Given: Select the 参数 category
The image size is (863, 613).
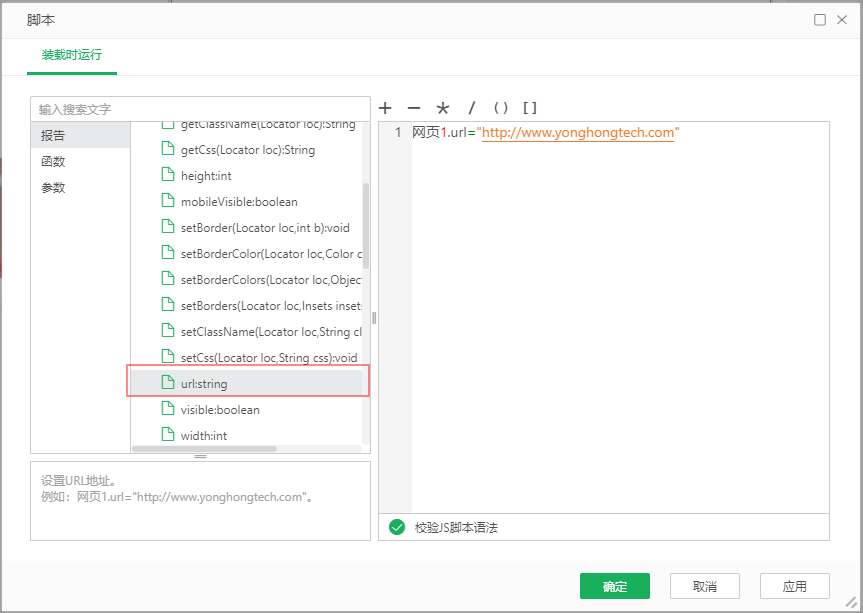Looking at the screenshot, I should tap(54, 187).
